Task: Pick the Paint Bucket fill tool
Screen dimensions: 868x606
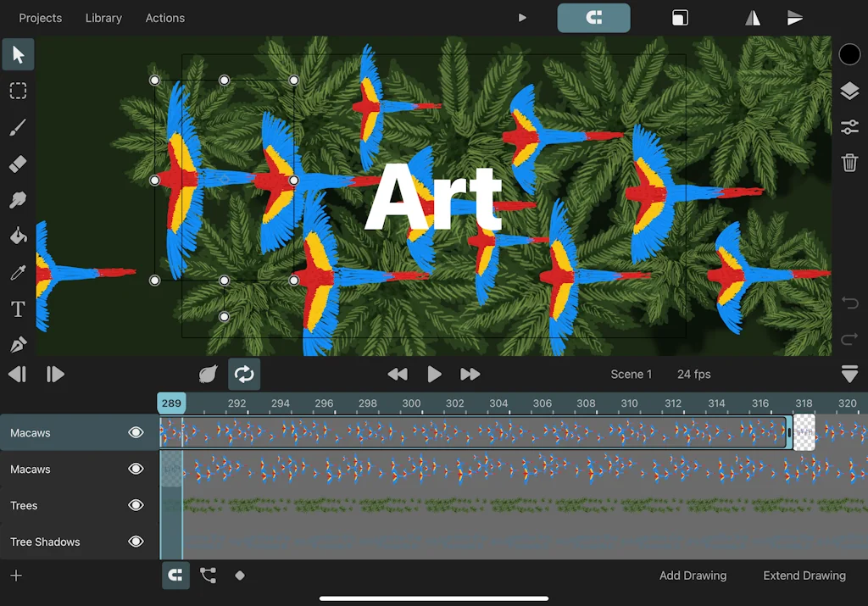Action: coord(18,236)
